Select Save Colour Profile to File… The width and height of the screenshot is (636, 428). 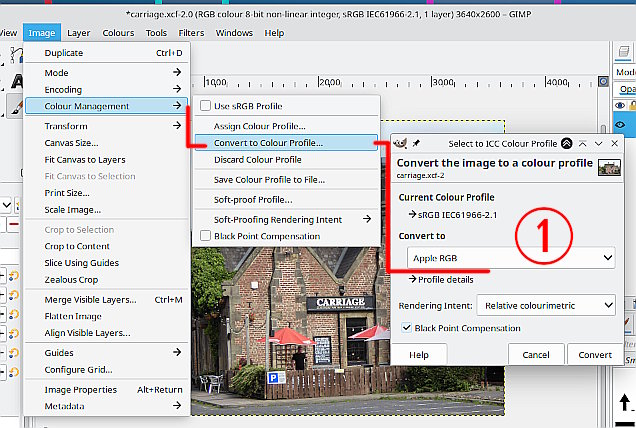(286, 179)
